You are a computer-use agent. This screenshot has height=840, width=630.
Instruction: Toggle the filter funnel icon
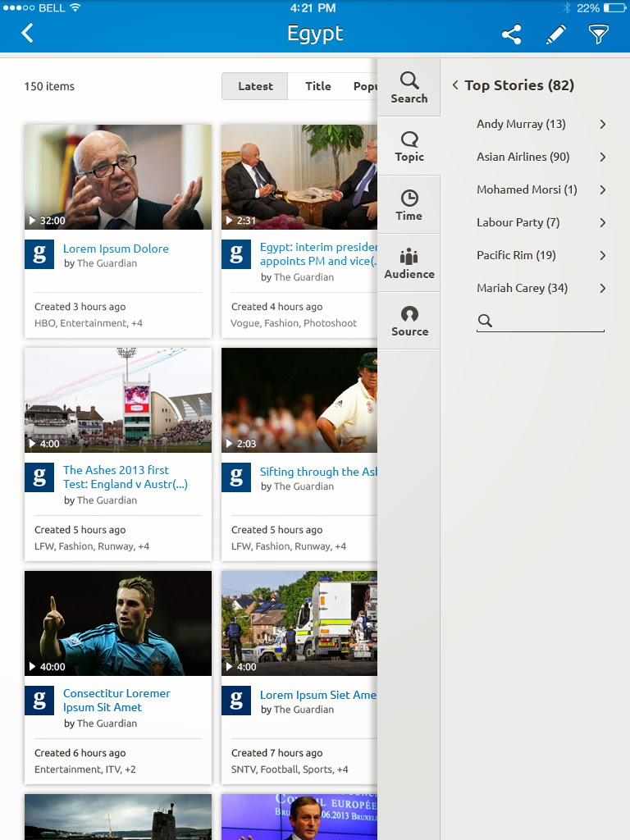point(598,34)
